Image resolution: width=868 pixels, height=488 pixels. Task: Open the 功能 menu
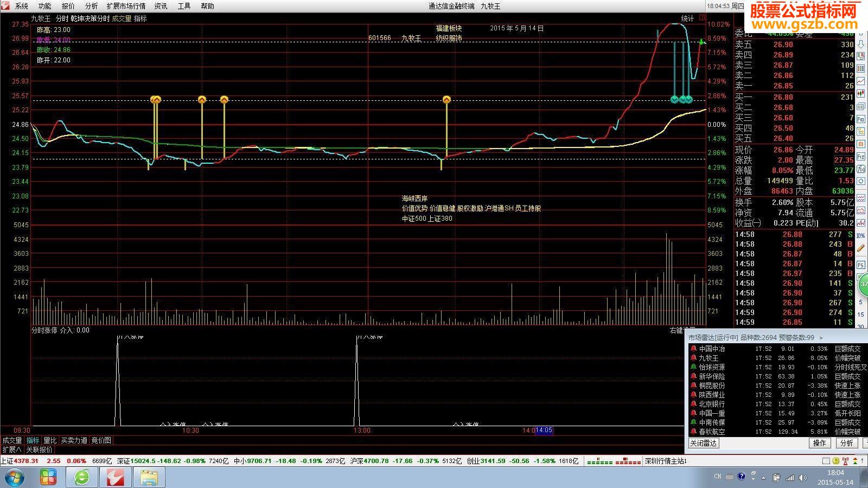tap(44, 6)
